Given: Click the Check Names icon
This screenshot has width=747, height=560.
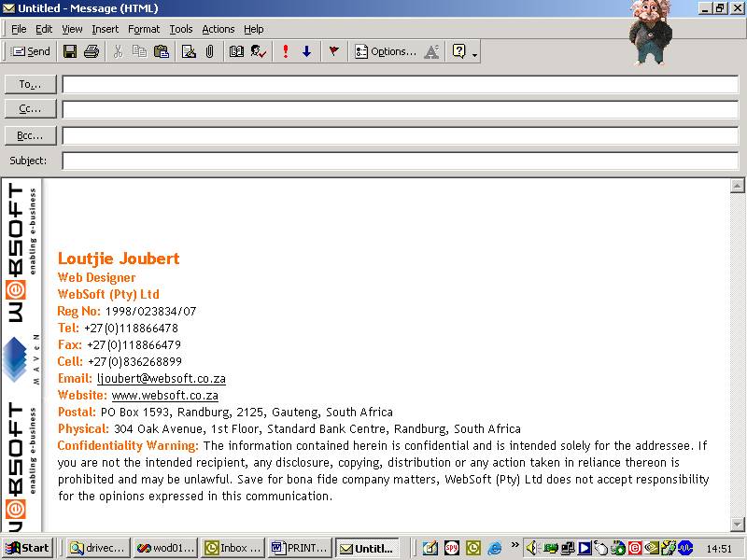Looking at the screenshot, I should pyautogui.click(x=259, y=51).
